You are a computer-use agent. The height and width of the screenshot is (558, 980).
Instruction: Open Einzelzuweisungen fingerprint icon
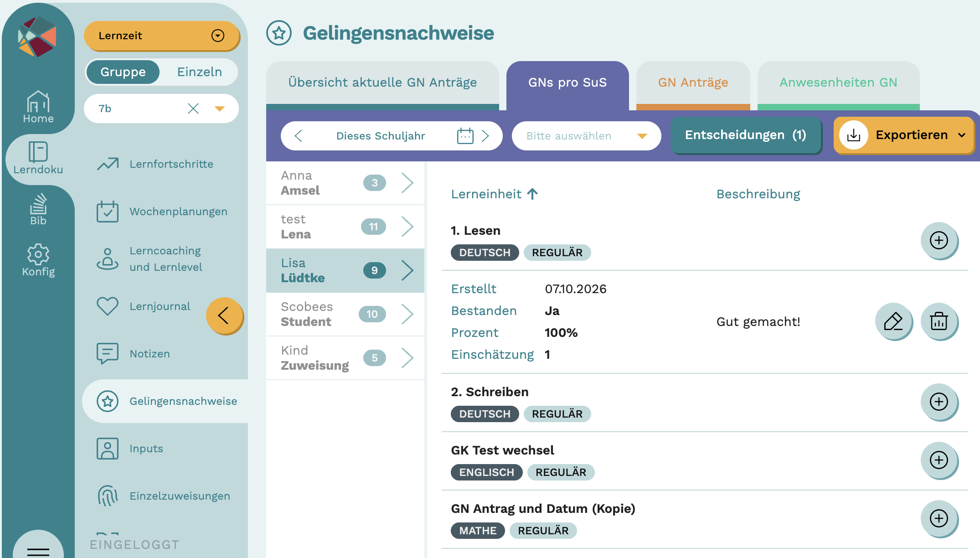[x=108, y=496]
